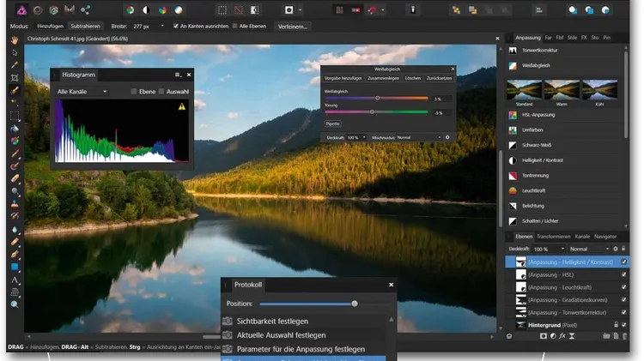This screenshot has height=361, width=644.
Task: Toggle the red magnet snapping icon
Action: click(x=372, y=10)
